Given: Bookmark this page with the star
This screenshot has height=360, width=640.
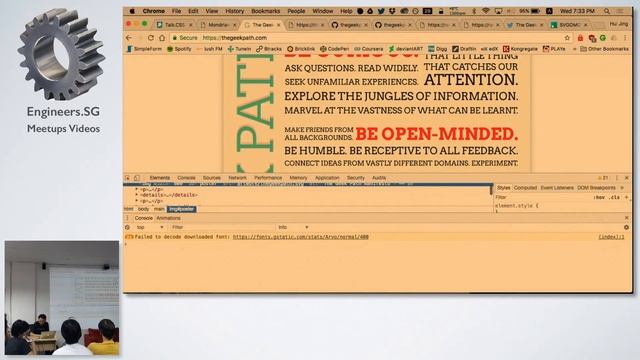Looking at the screenshot, I should coord(567,38).
